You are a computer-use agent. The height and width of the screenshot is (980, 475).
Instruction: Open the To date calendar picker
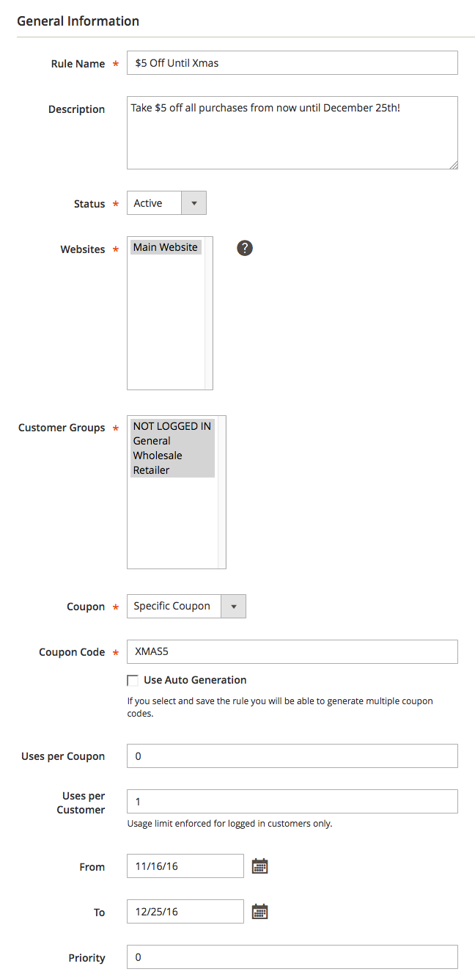pyautogui.click(x=259, y=912)
